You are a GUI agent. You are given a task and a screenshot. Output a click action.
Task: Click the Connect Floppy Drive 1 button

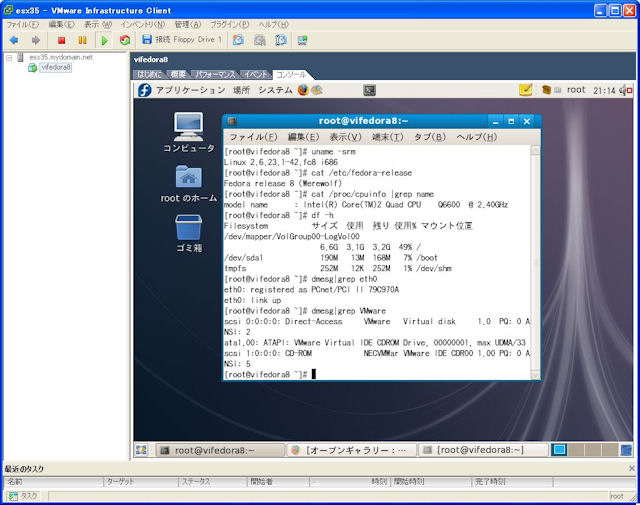pos(180,40)
